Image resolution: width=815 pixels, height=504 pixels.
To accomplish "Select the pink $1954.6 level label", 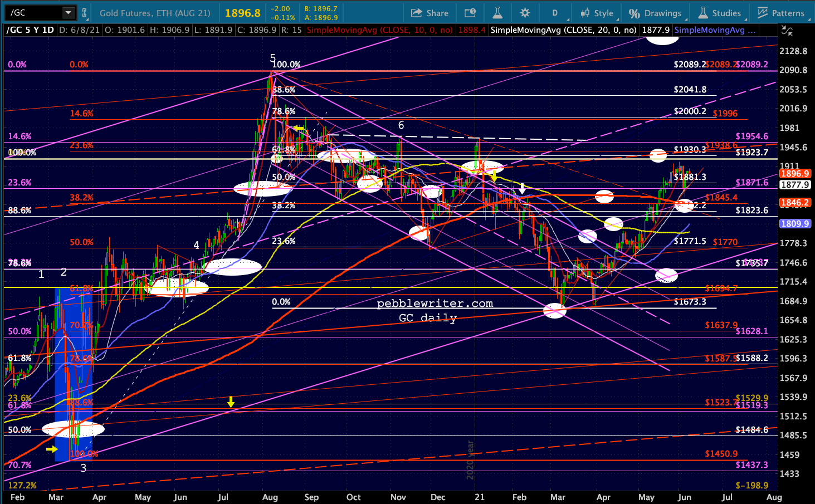I will (x=751, y=136).
